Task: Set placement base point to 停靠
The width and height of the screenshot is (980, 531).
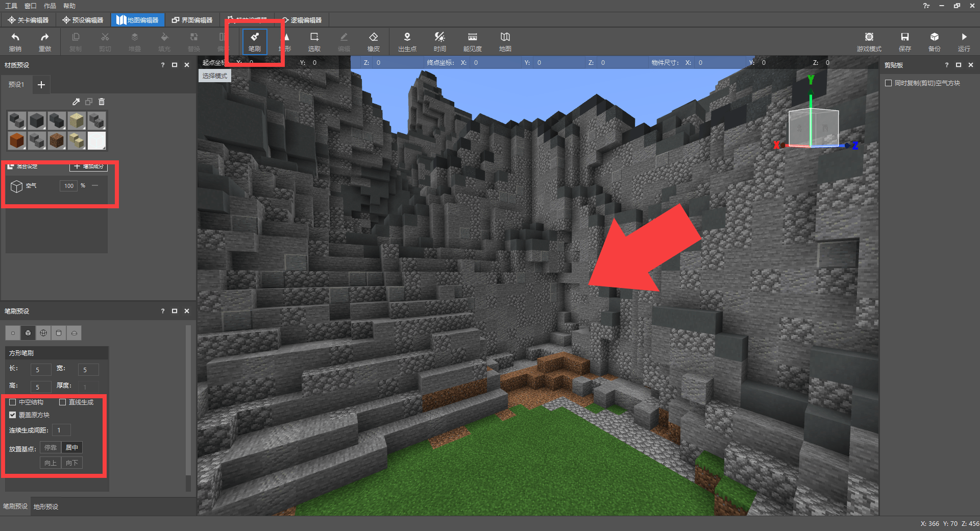Action: point(51,448)
